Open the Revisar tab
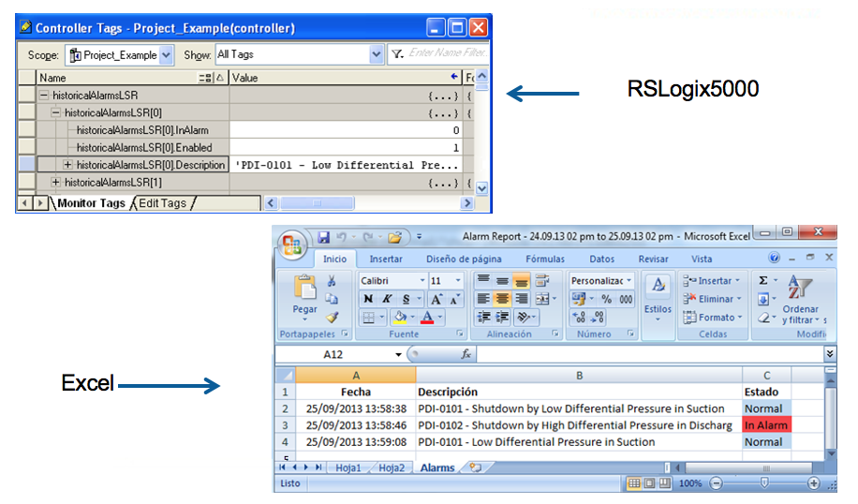Image resolution: width=858 pixels, height=504 pixels. click(654, 259)
